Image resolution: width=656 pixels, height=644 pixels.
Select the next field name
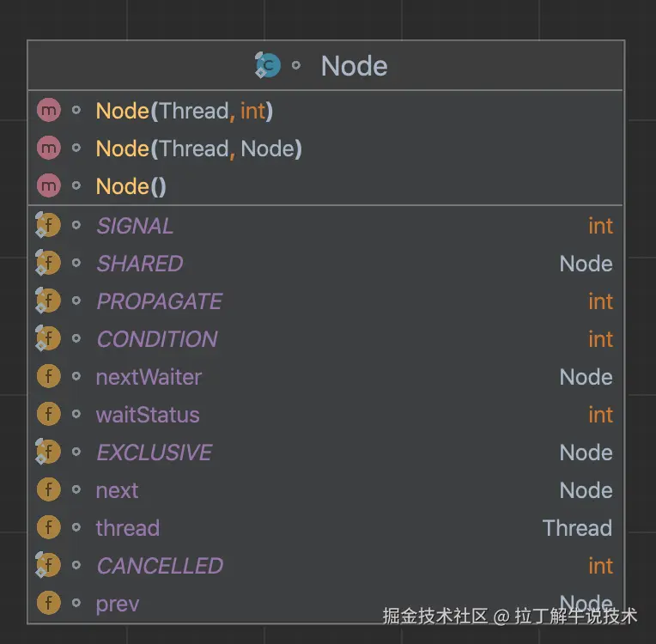tap(117, 490)
